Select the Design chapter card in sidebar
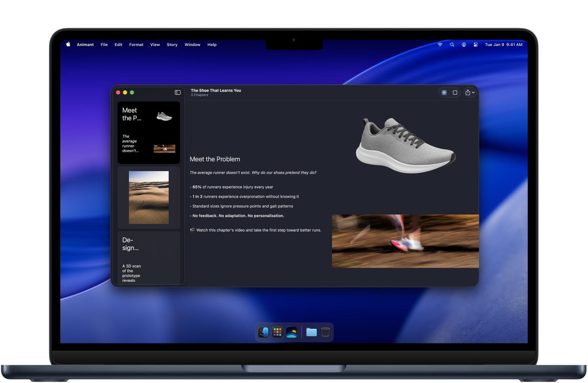Viewport: 588px width, 383px height. [148, 258]
